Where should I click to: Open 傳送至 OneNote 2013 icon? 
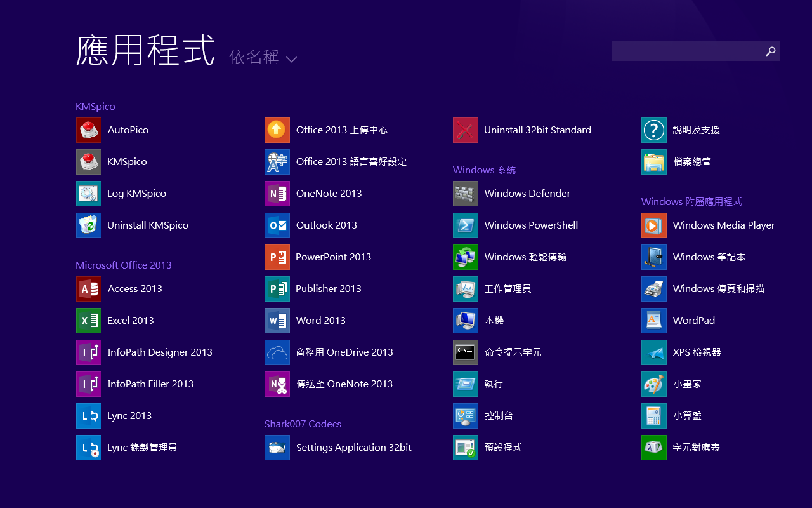[x=277, y=384]
